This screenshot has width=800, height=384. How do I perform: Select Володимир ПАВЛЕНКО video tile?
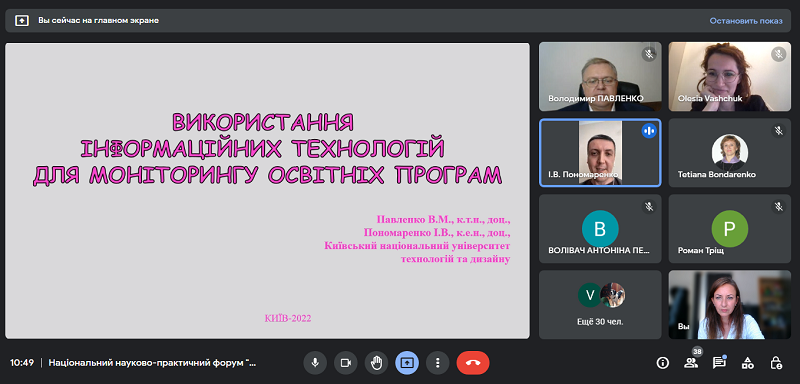[x=600, y=76]
